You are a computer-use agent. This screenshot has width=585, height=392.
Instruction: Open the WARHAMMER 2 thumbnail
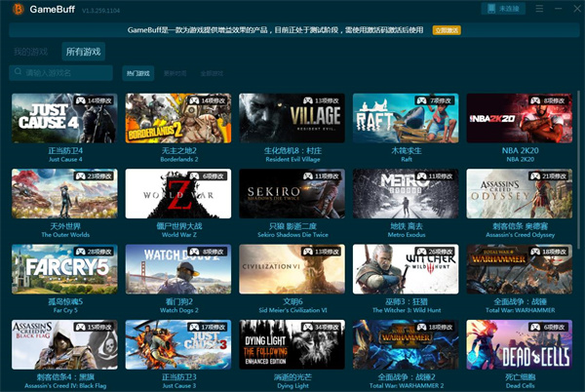click(x=406, y=344)
